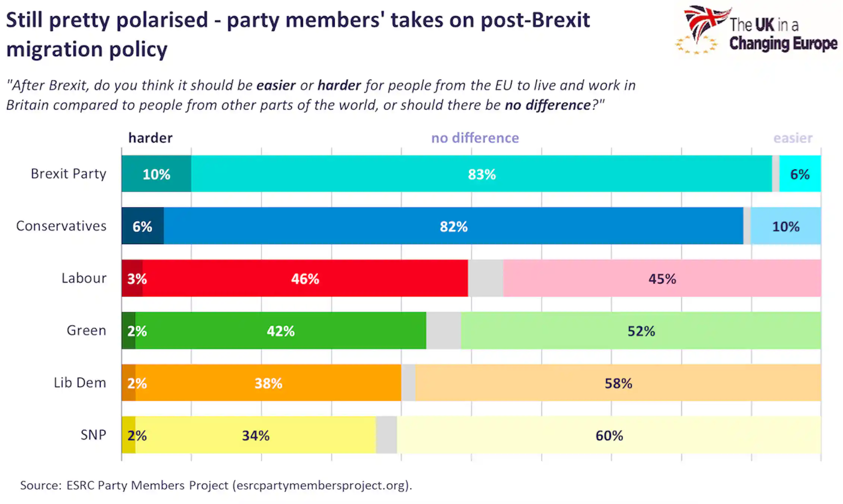Select Labour's 45% pink easier segment
The width and height of the screenshot is (843, 504).
[662, 278]
